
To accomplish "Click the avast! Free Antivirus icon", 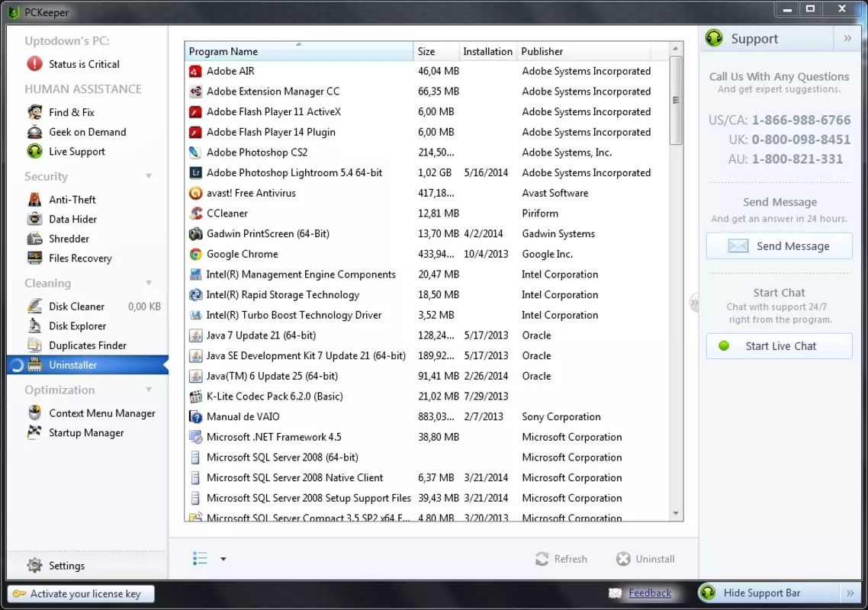I will click(x=195, y=193).
